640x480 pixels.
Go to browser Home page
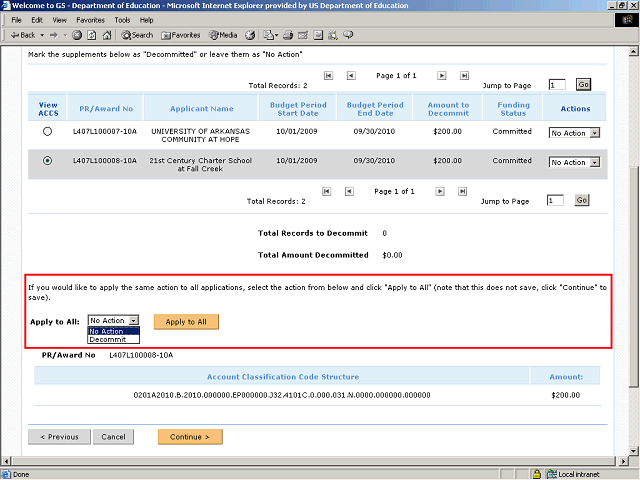point(104,35)
